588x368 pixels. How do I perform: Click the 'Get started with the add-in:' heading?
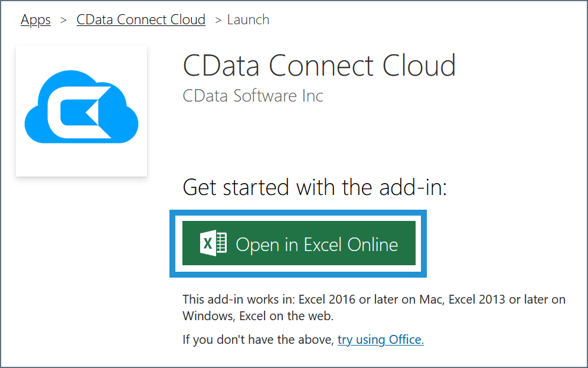pyautogui.click(x=315, y=187)
